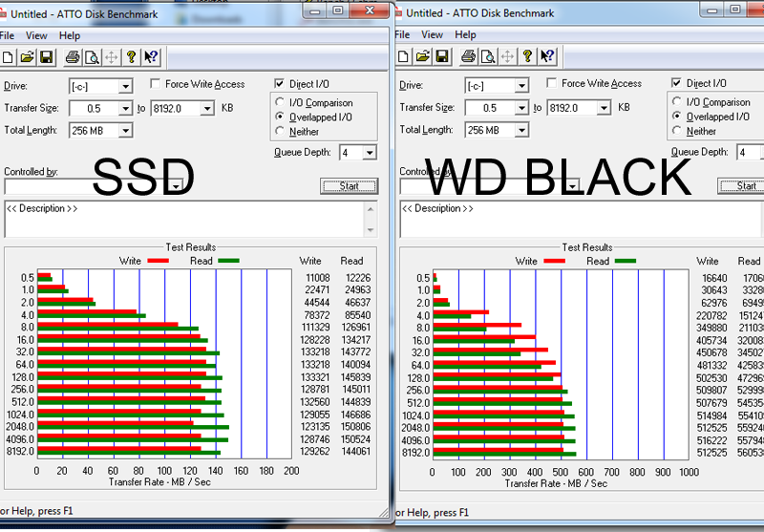This screenshot has height=532, width=764.
Task: Select Neither radio in SSD window
Action: [280, 131]
